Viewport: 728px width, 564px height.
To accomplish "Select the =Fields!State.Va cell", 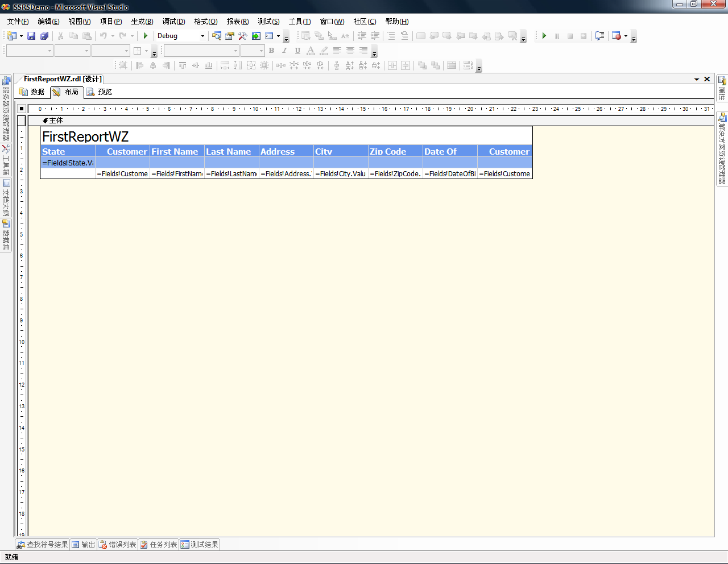I will tap(68, 163).
